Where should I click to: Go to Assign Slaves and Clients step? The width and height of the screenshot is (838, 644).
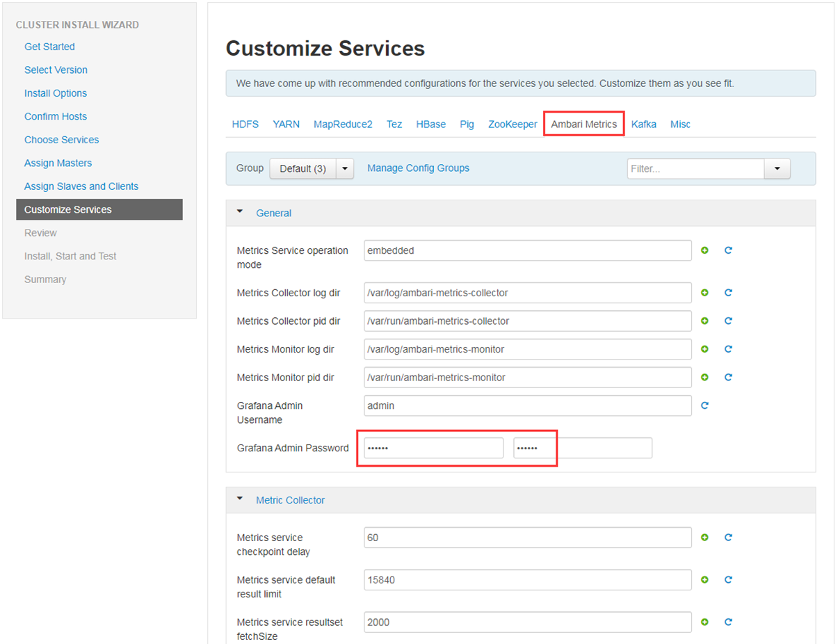tap(81, 186)
